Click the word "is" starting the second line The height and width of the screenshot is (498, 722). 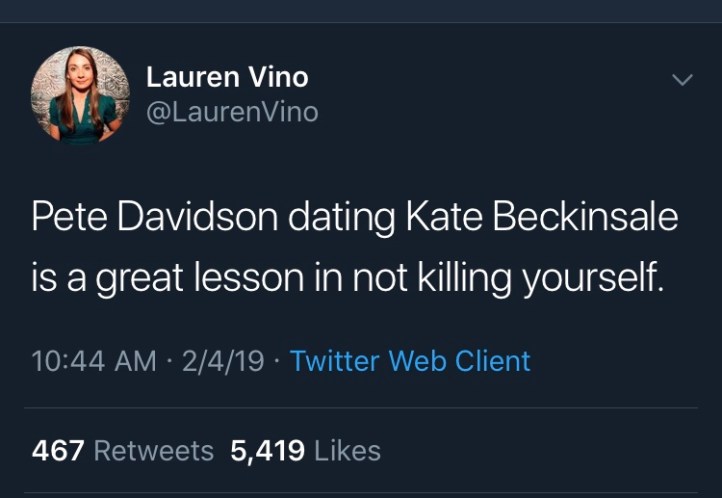[44, 274]
